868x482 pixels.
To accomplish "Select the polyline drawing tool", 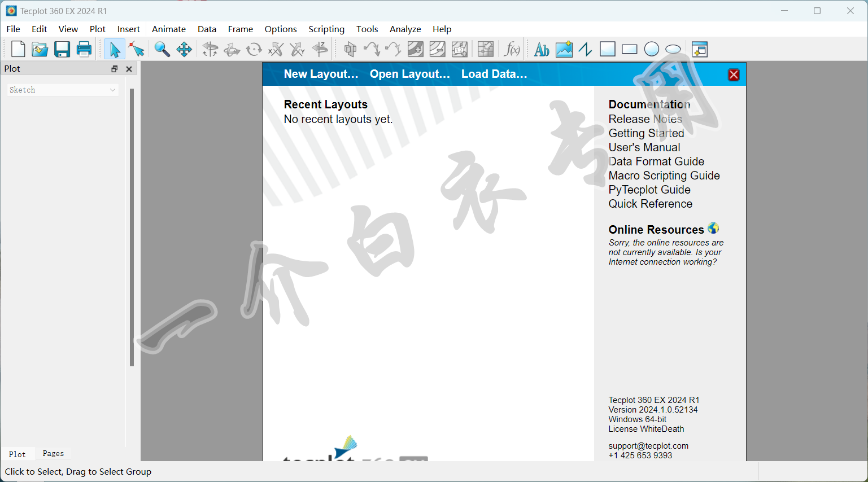I will tap(586, 50).
